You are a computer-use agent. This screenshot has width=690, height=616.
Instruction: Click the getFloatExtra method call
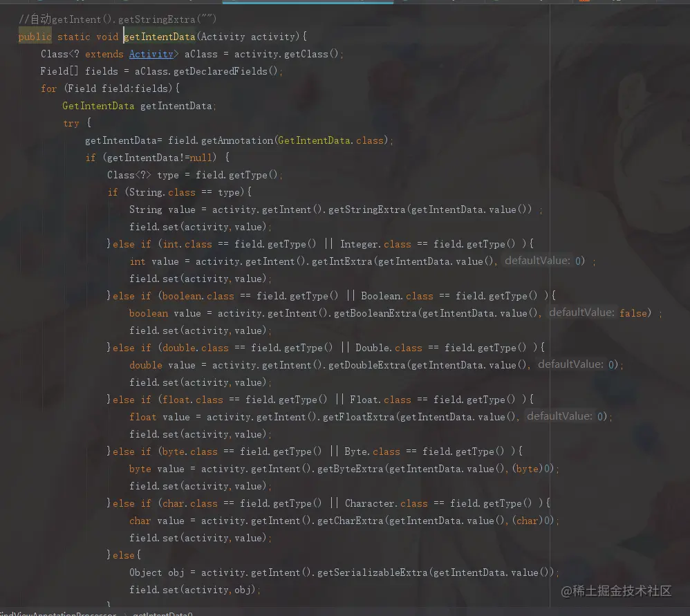359,417
